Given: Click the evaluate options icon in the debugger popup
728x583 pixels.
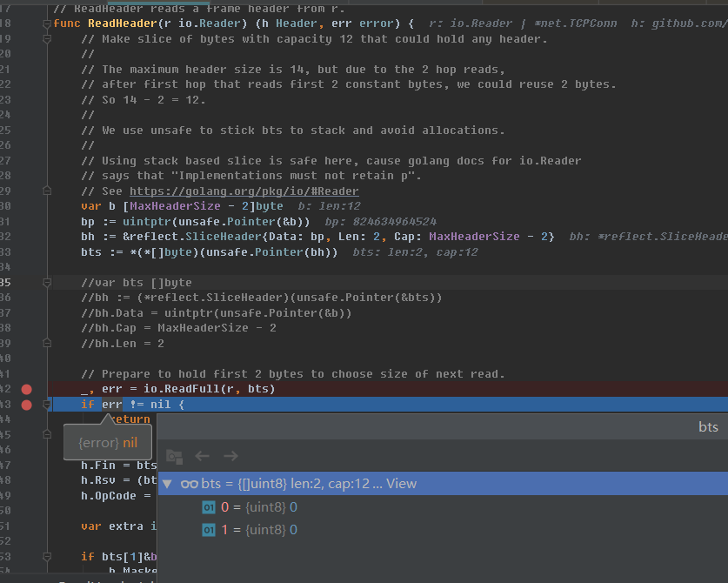Looking at the screenshot, I should click(x=173, y=456).
